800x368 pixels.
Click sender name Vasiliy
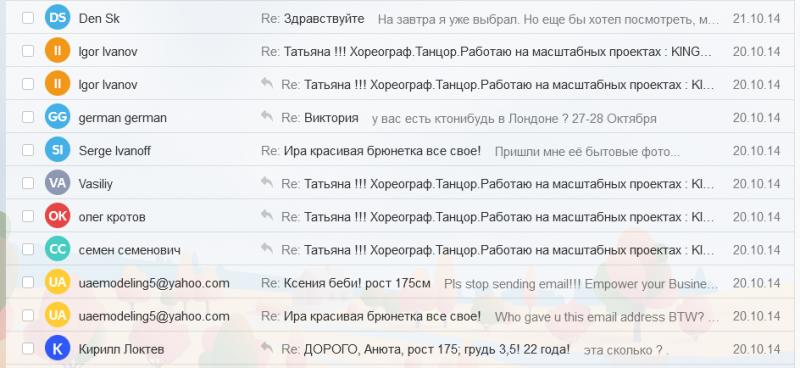95,184
